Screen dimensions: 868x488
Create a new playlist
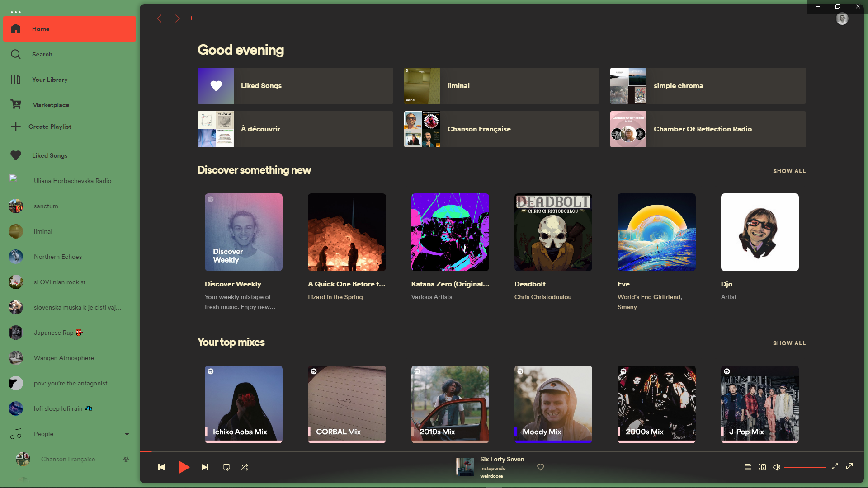click(50, 127)
